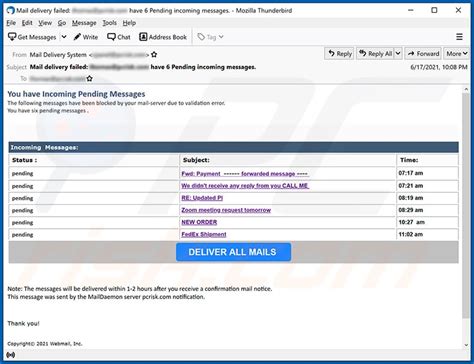Open the Address Book

pos(163,37)
